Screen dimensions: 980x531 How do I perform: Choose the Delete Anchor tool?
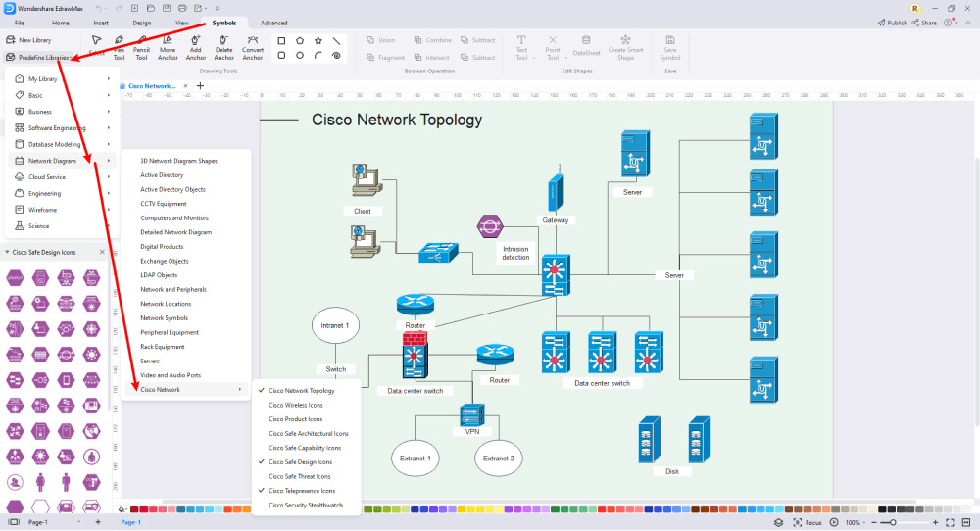coord(223,48)
